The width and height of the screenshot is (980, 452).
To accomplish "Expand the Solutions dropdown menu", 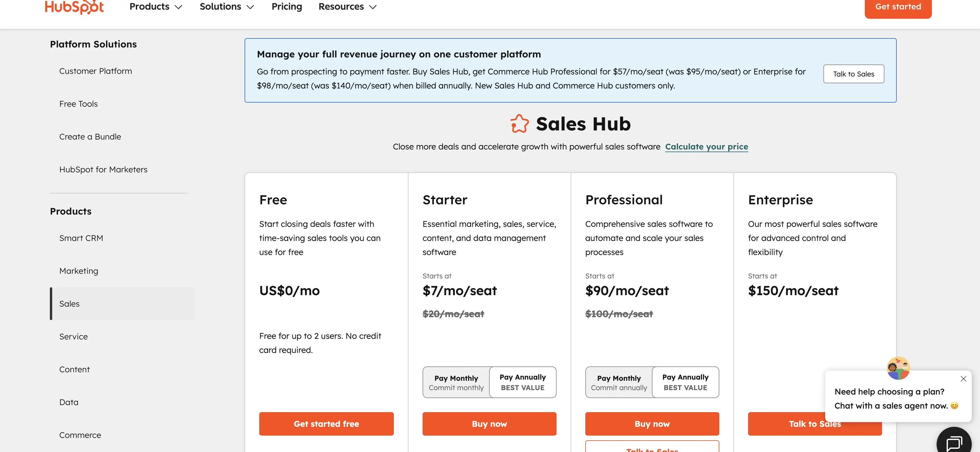I will click(227, 7).
